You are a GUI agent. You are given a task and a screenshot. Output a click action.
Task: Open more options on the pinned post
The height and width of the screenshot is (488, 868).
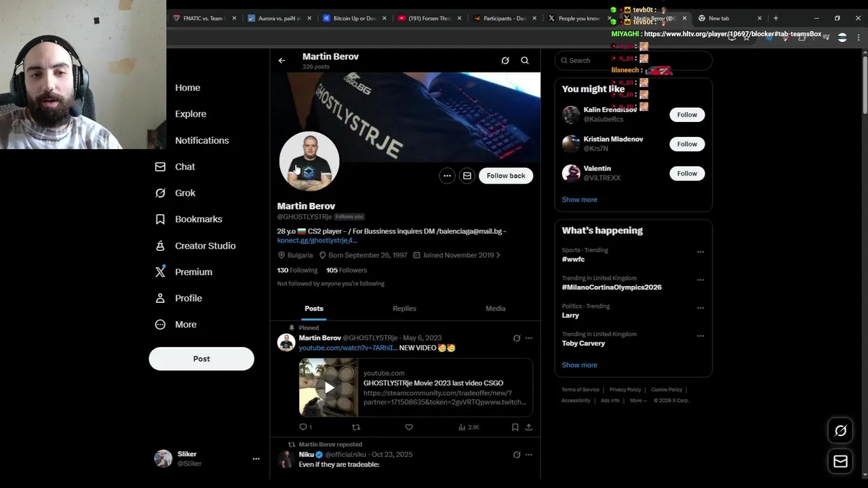coord(529,338)
